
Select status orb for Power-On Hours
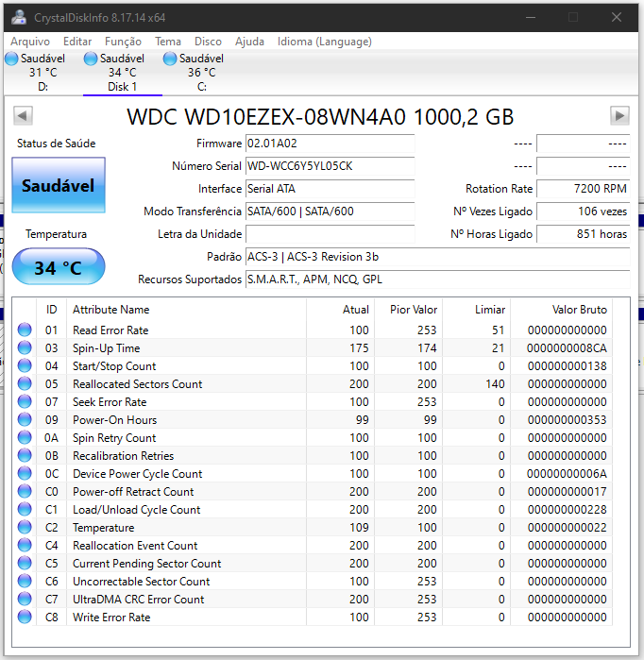25,419
